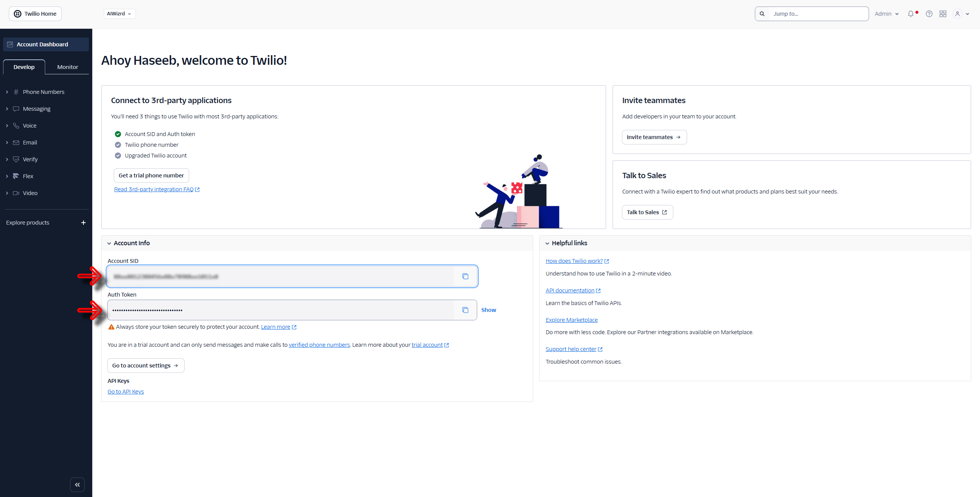The height and width of the screenshot is (497, 980).
Task: Focus the Jump to search field
Action: pos(818,14)
